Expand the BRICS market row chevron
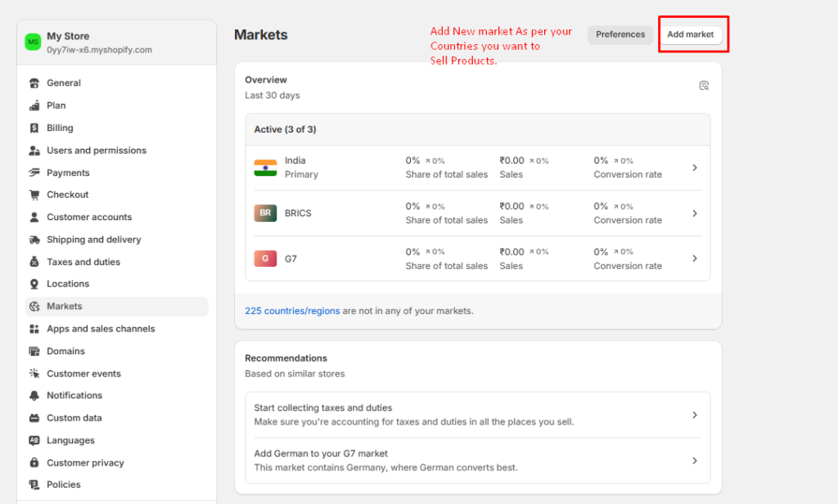 click(695, 214)
